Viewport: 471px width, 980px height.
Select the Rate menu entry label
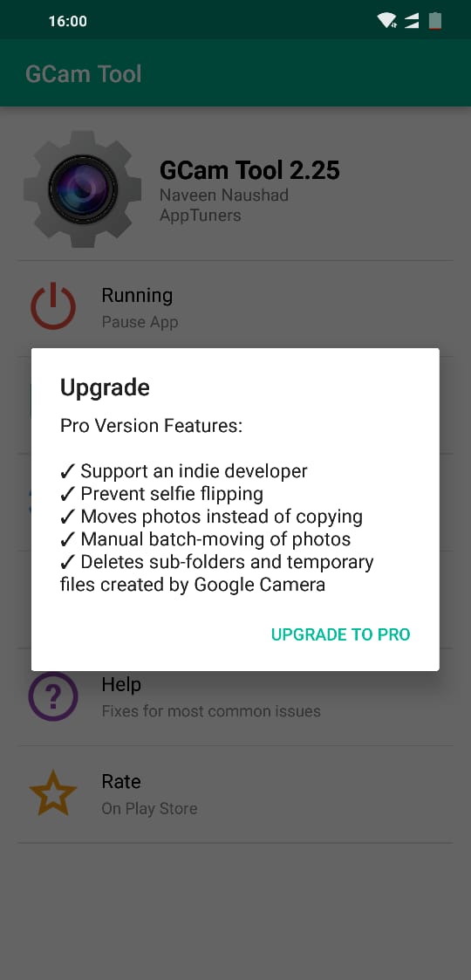click(121, 781)
